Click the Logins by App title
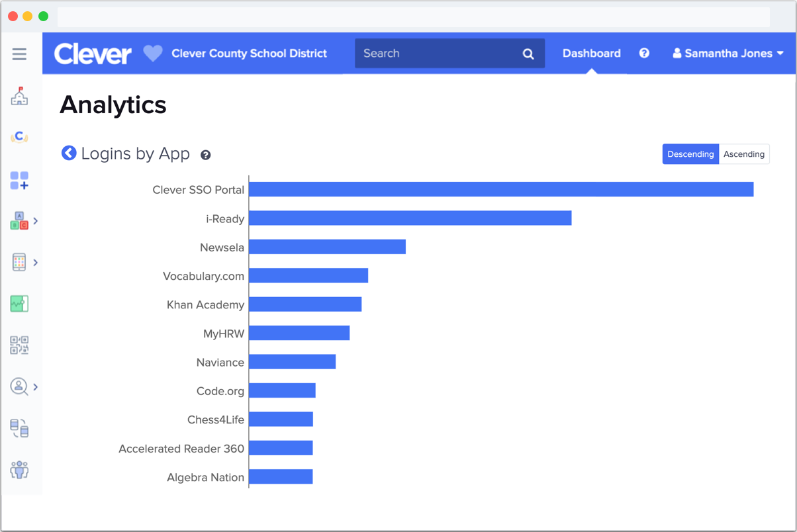Image resolution: width=797 pixels, height=532 pixels. (x=136, y=154)
